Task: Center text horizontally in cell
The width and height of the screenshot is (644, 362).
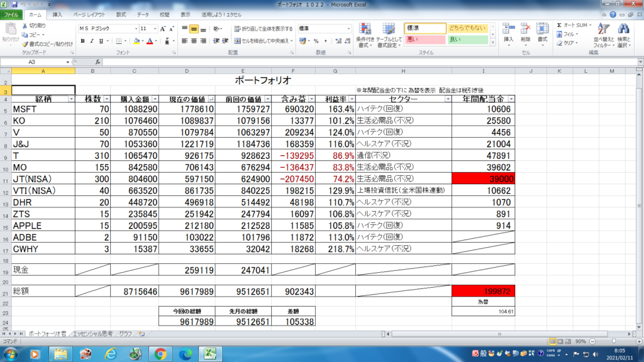Action: point(194,41)
